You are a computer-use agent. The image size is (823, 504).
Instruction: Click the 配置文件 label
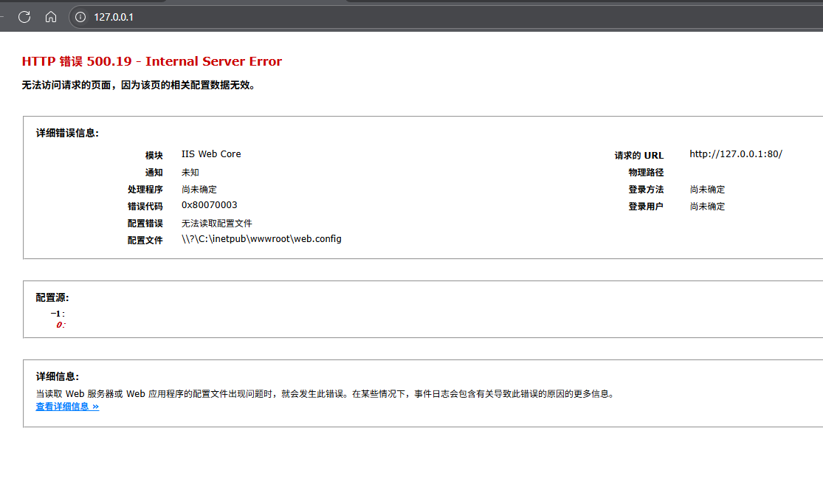point(145,241)
